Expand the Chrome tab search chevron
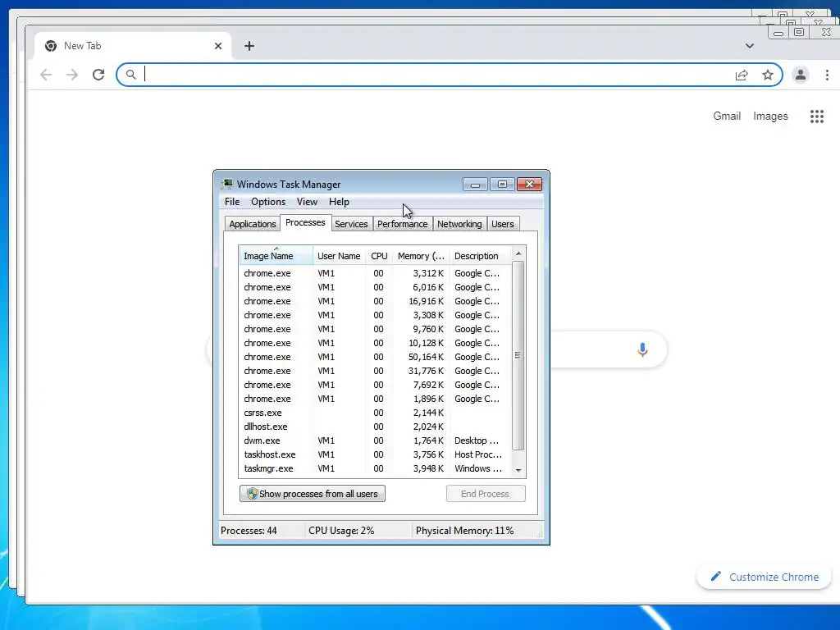Screen dimensions: 840x630 coord(750,46)
